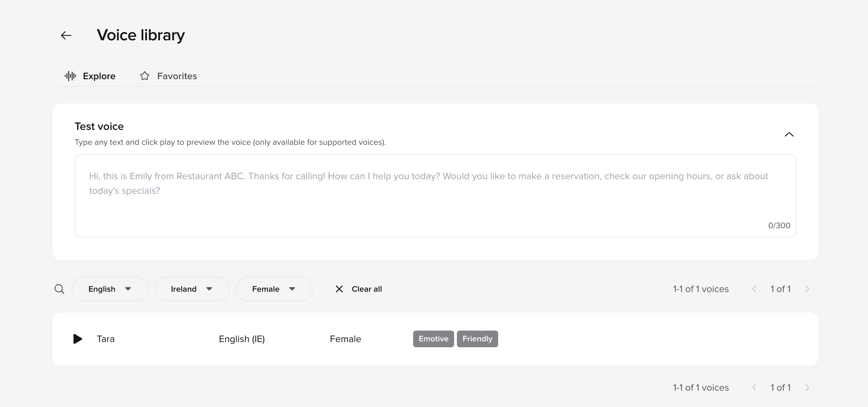Click the Female cell in Tara row
This screenshot has height=407, width=868.
[346, 339]
